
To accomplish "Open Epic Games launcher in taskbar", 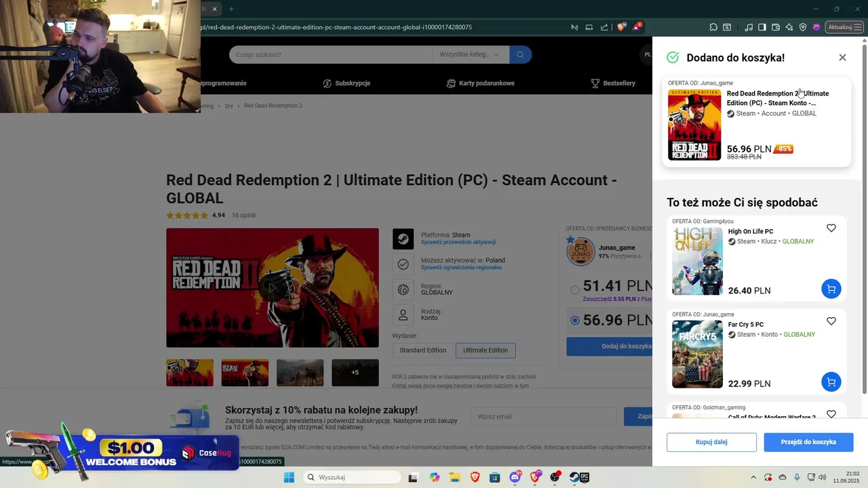I will point(585,477).
